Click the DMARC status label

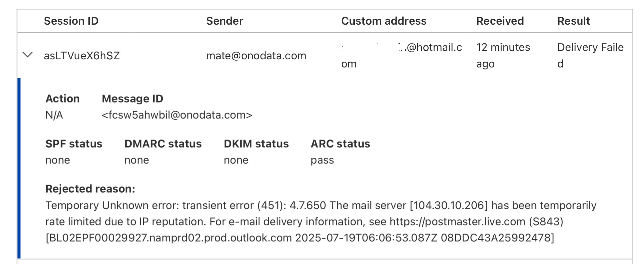[x=163, y=144]
